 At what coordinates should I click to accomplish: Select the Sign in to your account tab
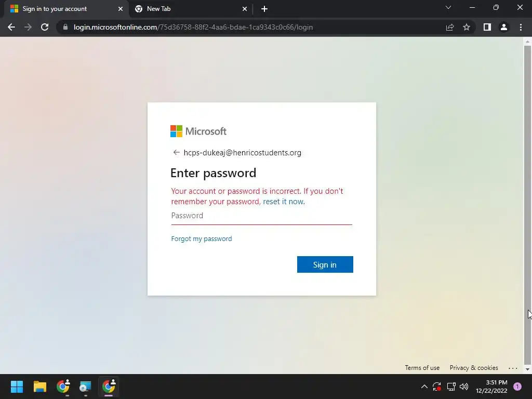(x=66, y=9)
